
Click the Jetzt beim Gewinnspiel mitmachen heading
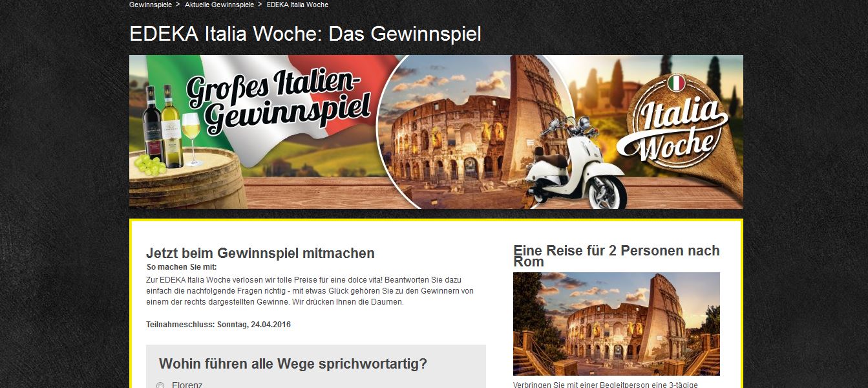(260, 253)
